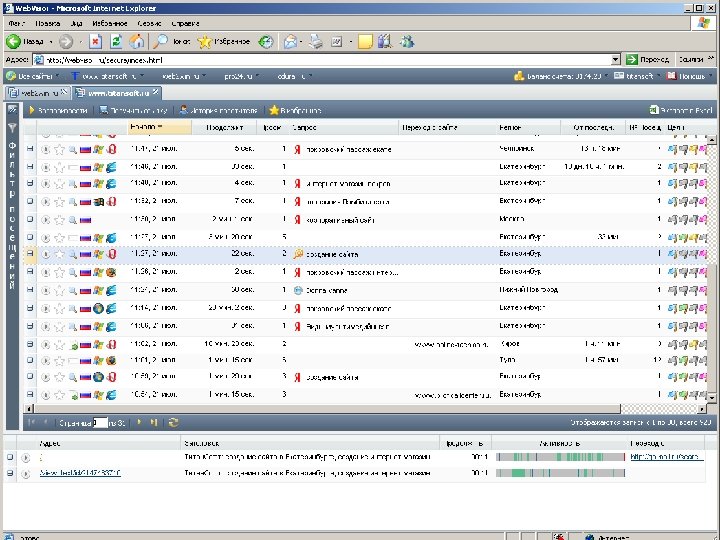This screenshot has height=540, width=720.
Task: Go back with the Назад button
Action: 25,42
